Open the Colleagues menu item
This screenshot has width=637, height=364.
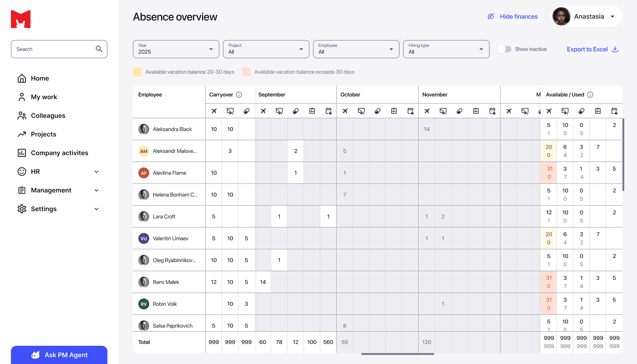pyautogui.click(x=48, y=115)
